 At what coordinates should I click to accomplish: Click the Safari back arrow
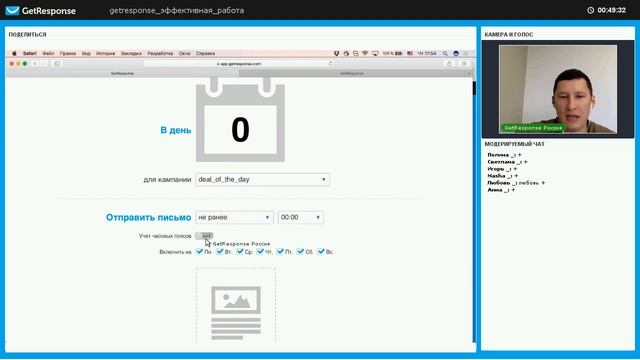coord(35,64)
